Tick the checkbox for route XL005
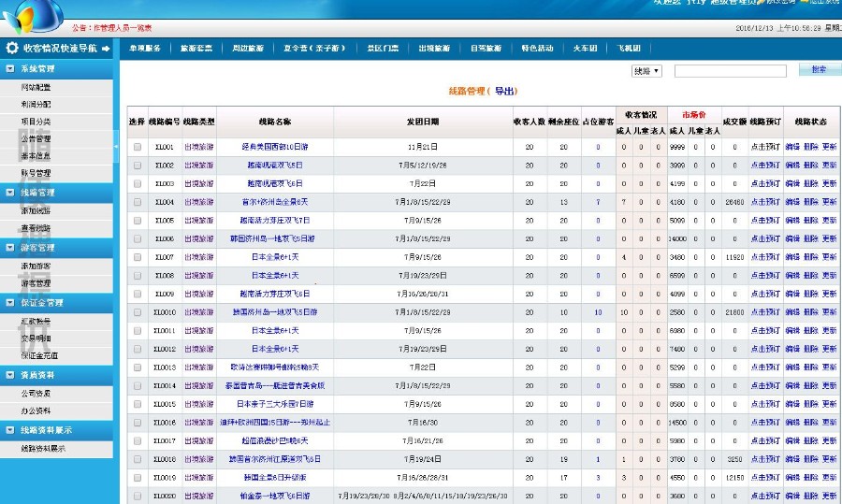This screenshot has width=842, height=504. [138, 220]
